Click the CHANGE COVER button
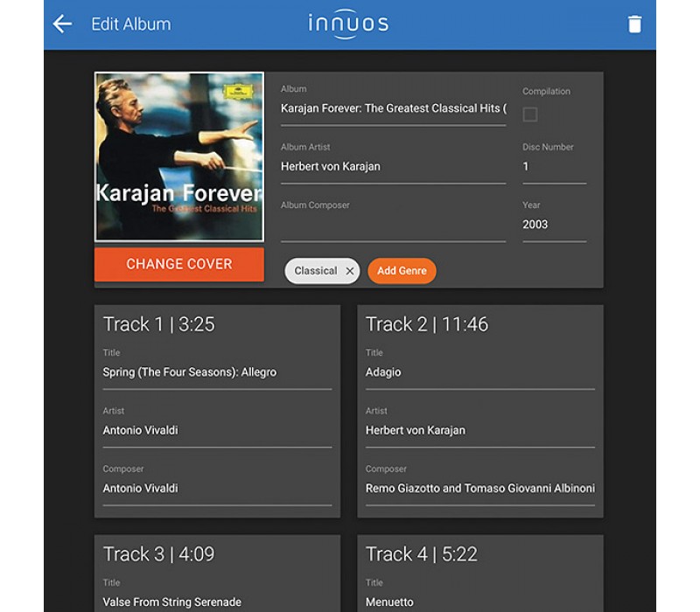The height and width of the screenshot is (612, 700). point(178,264)
